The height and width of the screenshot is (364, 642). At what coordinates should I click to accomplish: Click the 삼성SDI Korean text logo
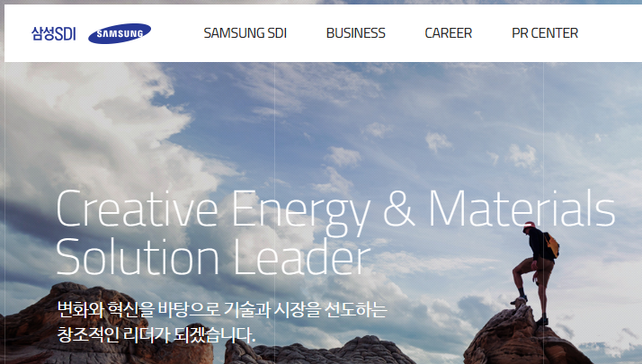point(54,33)
